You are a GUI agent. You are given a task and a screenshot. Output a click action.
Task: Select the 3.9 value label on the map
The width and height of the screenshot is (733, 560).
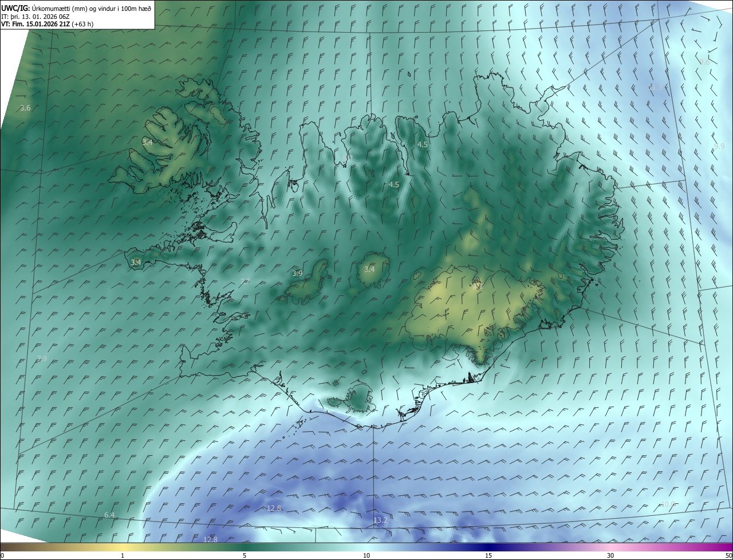point(297,274)
